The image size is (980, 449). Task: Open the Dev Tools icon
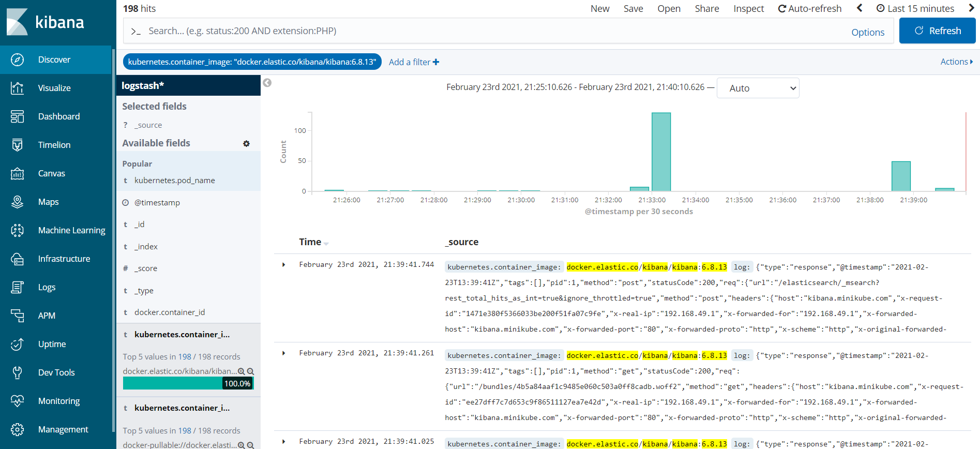pos(17,372)
